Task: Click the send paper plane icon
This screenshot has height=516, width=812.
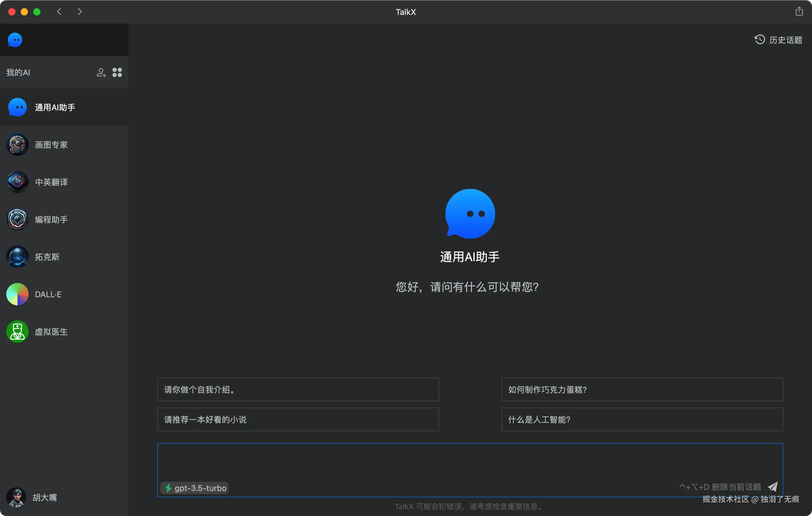Action: point(772,487)
